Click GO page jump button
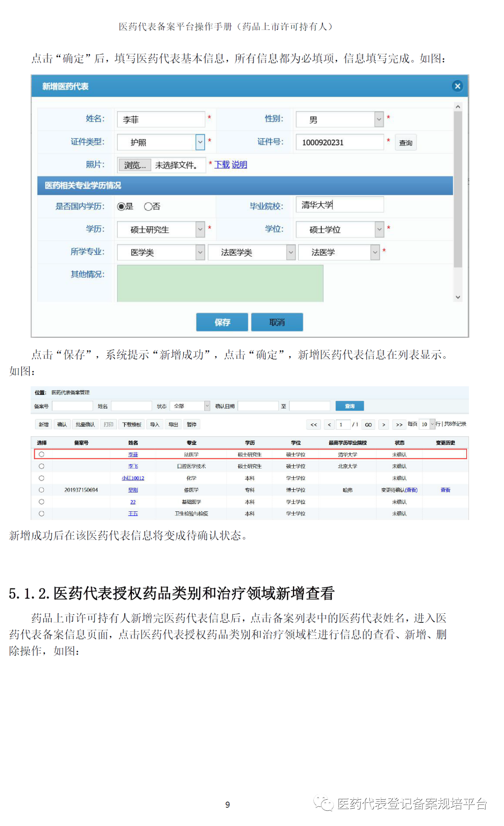The width and height of the screenshot is (504, 826). click(368, 424)
